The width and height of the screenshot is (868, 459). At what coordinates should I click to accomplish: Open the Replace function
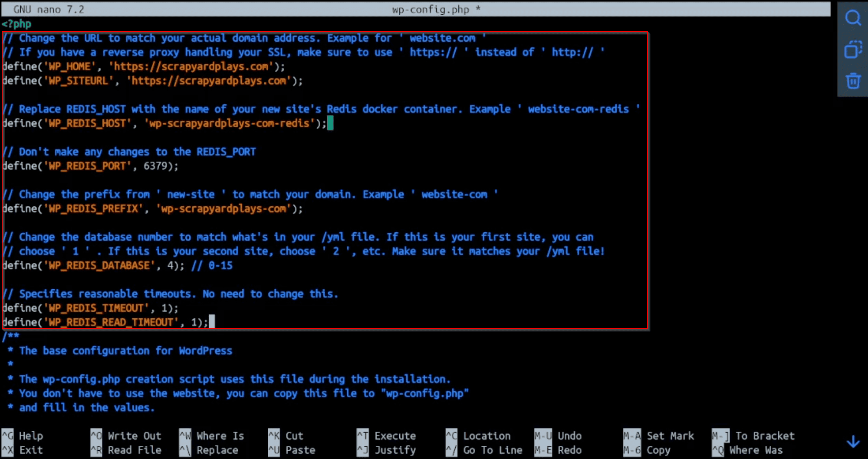click(x=218, y=450)
